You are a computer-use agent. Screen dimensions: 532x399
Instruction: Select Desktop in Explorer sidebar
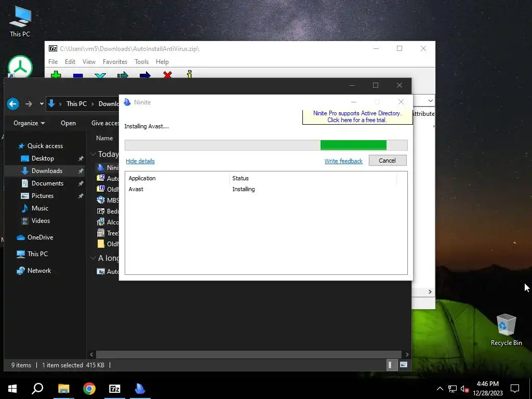point(43,158)
